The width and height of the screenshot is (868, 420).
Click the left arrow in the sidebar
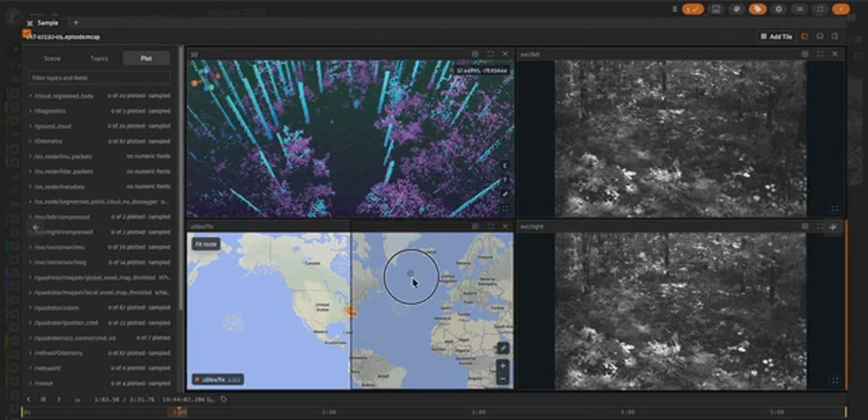35,226
